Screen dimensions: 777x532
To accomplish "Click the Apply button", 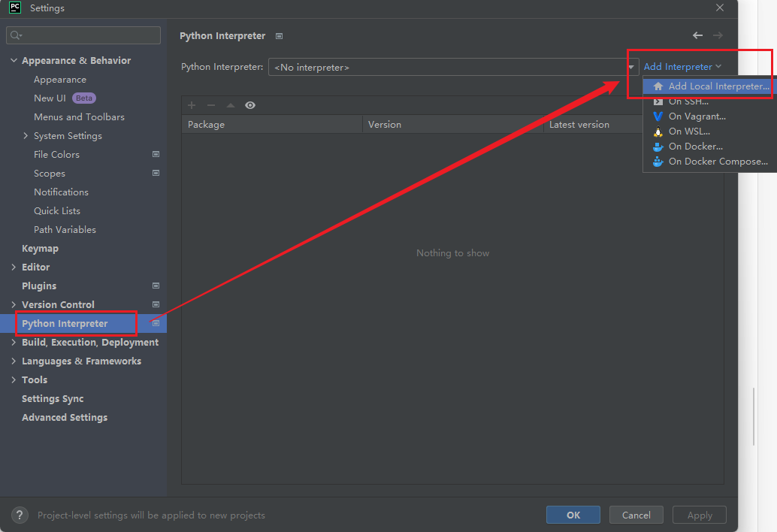I will coord(699,515).
